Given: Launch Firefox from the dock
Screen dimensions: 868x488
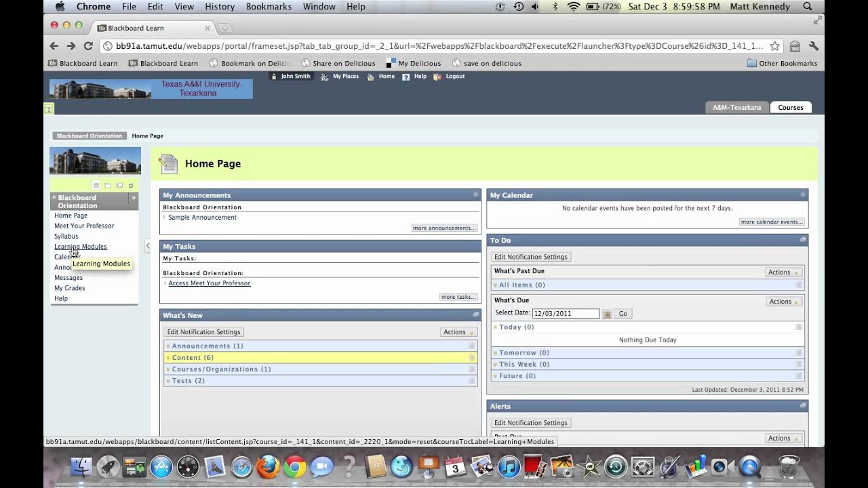Looking at the screenshot, I should tap(269, 466).
